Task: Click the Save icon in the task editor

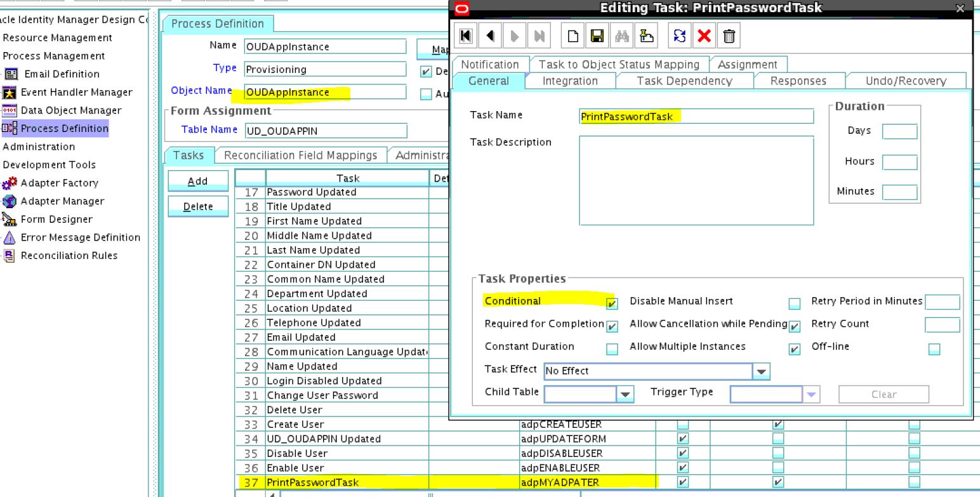Action: pyautogui.click(x=597, y=36)
